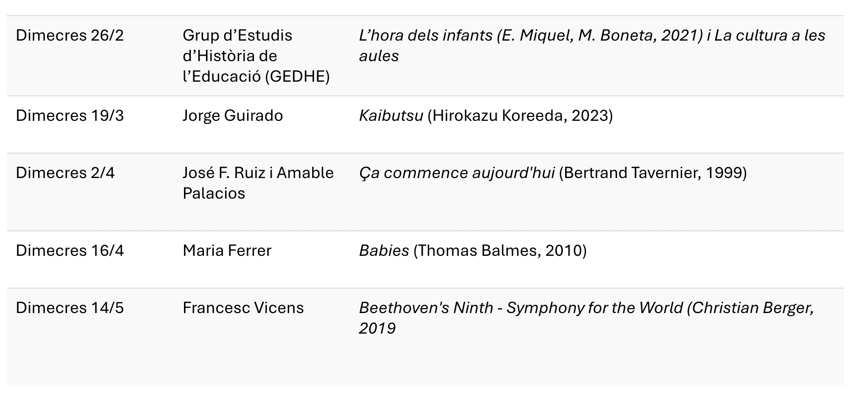The height and width of the screenshot is (406, 868).
Task: Click the Dimecres 14/5 date cell
Action: [x=70, y=308]
